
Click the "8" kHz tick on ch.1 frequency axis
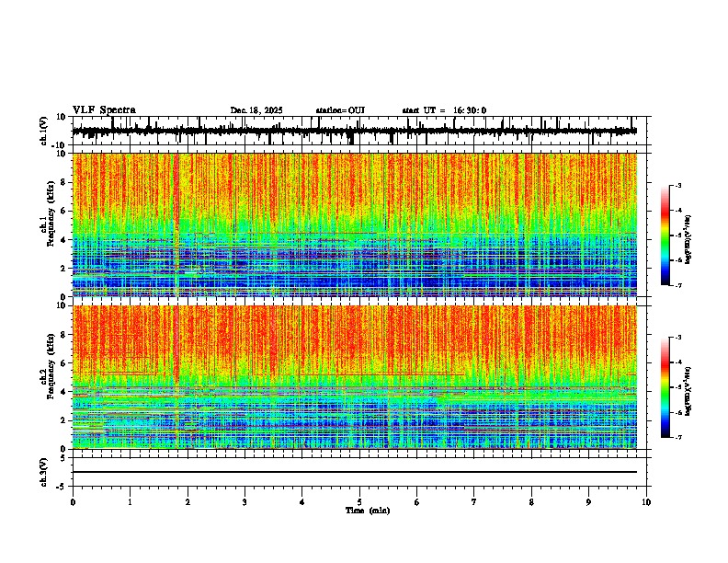64,182
